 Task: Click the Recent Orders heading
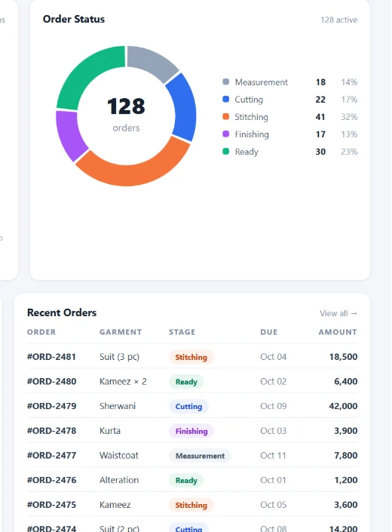(62, 312)
